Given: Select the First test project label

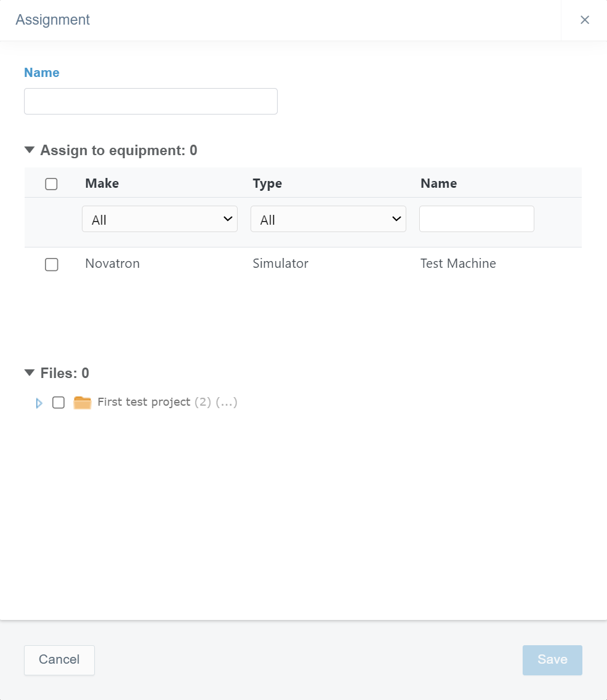Looking at the screenshot, I should tap(144, 402).
